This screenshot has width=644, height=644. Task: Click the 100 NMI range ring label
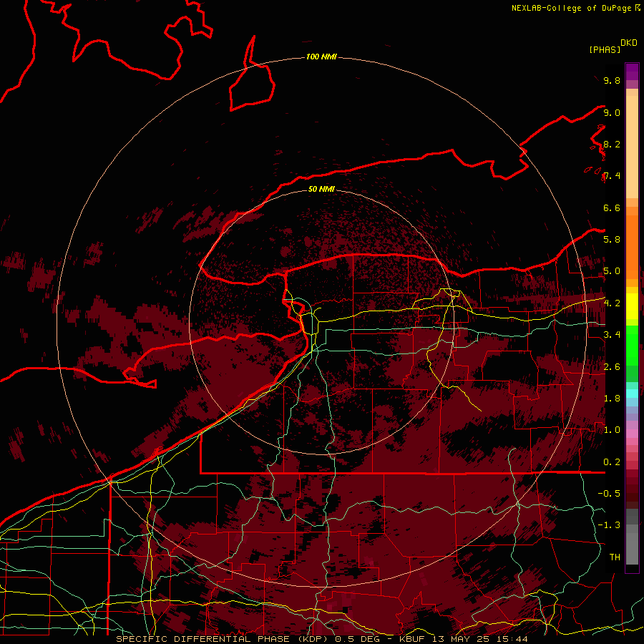(x=321, y=57)
